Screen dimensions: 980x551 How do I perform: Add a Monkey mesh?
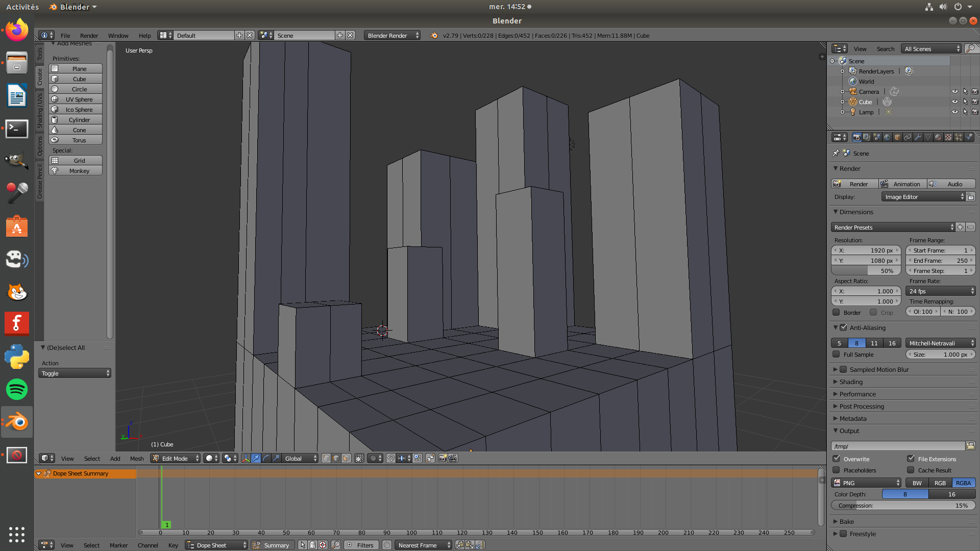(x=76, y=170)
